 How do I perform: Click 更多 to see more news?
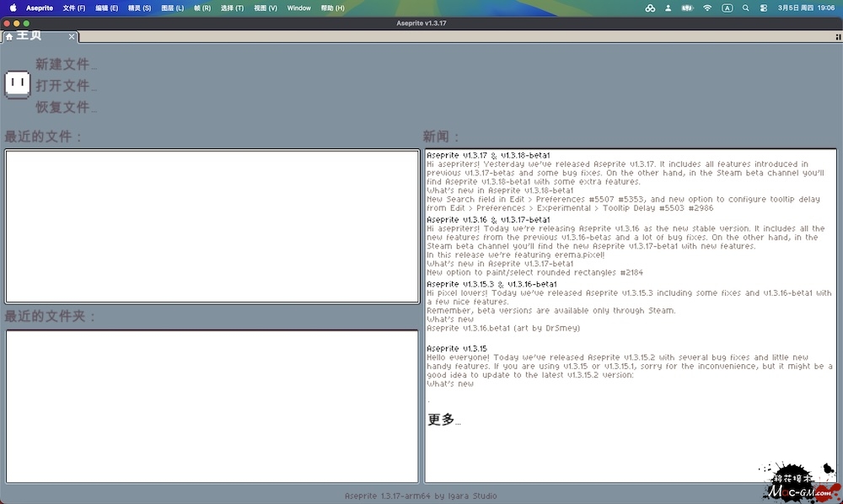tap(443, 420)
